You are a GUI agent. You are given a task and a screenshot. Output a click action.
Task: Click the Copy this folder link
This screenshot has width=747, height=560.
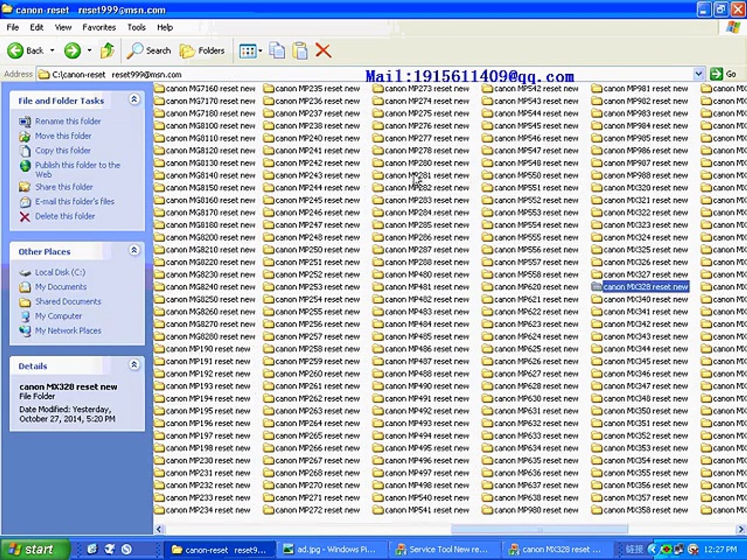pyautogui.click(x=63, y=150)
